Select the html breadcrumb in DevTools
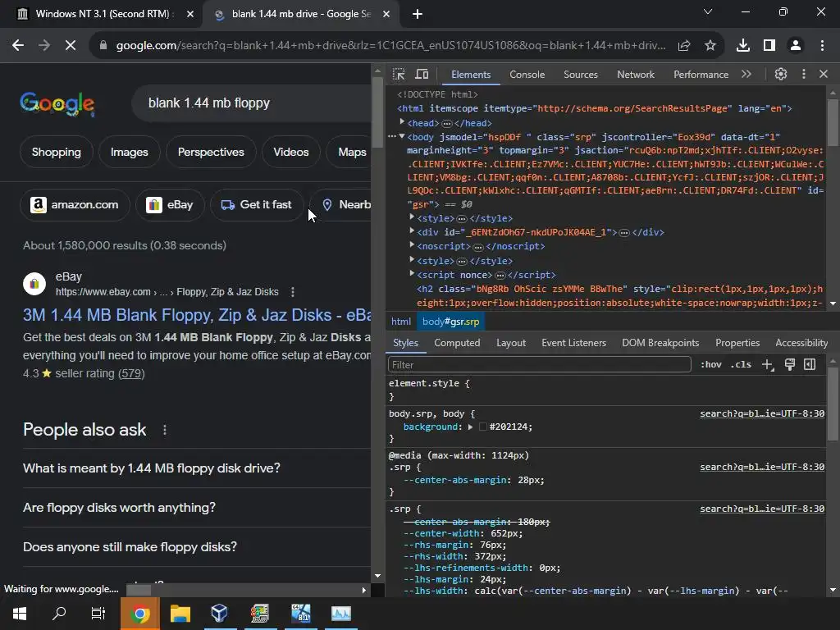This screenshot has width=840, height=630. [400, 322]
